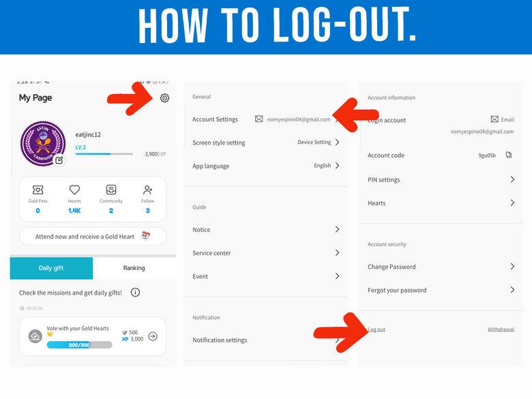Click the LV.3 experience progress bar
This screenshot has height=399, width=532.
point(104,153)
